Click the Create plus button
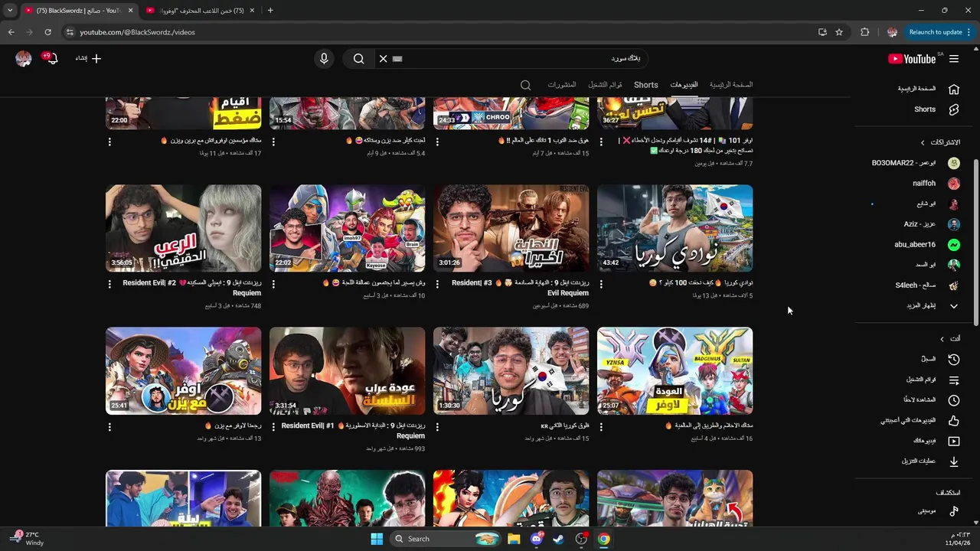This screenshot has height=551, width=980. coord(88,58)
